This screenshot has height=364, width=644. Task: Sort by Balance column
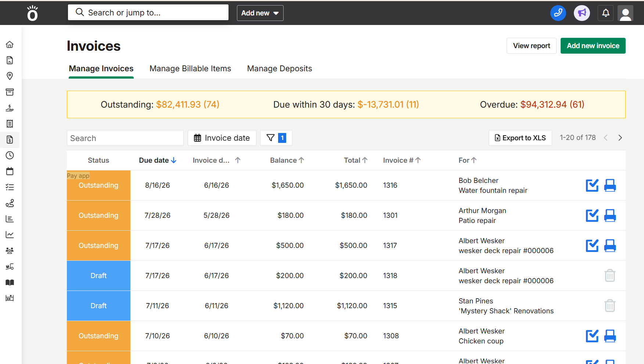[287, 161]
